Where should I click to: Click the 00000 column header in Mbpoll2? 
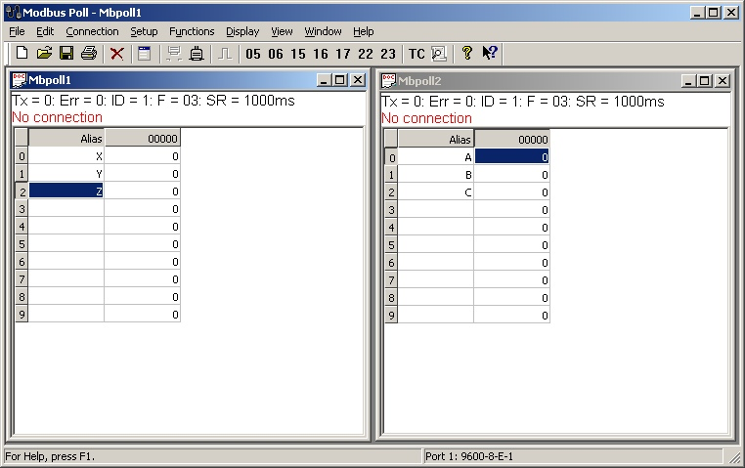(x=512, y=139)
